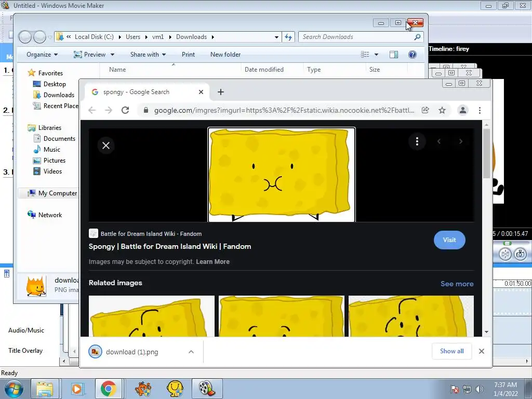The width and height of the screenshot is (532, 399).
Task: Select the spongy - Google Search tab
Action: pyautogui.click(x=148, y=92)
